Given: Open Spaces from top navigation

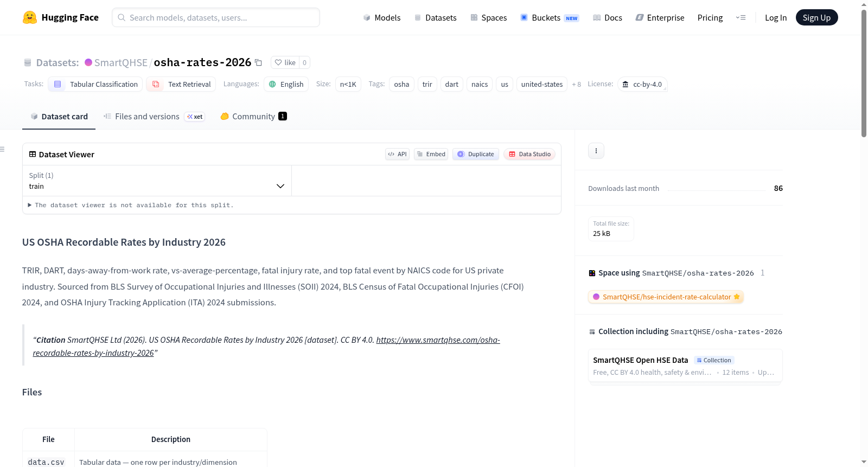Looking at the screenshot, I should 488,18.
